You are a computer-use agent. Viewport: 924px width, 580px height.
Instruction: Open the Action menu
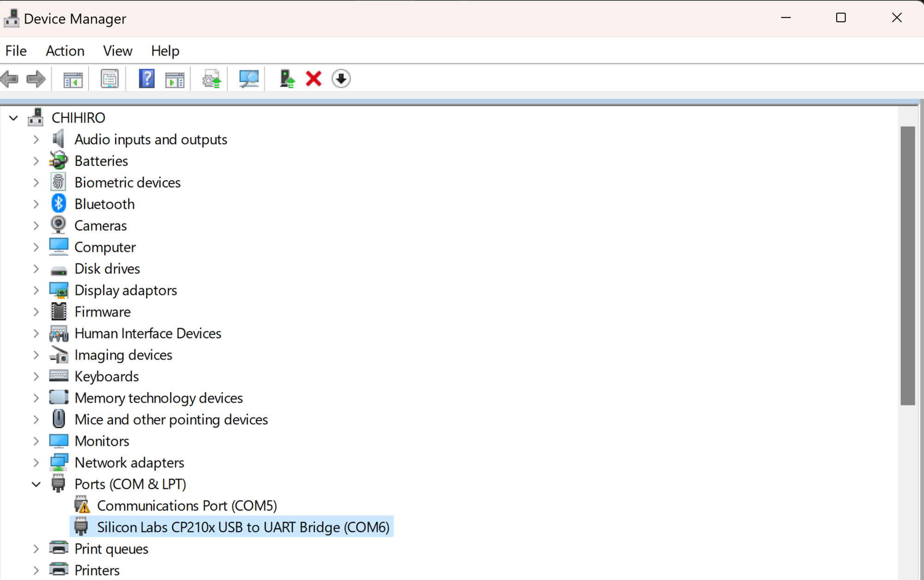[x=65, y=51]
